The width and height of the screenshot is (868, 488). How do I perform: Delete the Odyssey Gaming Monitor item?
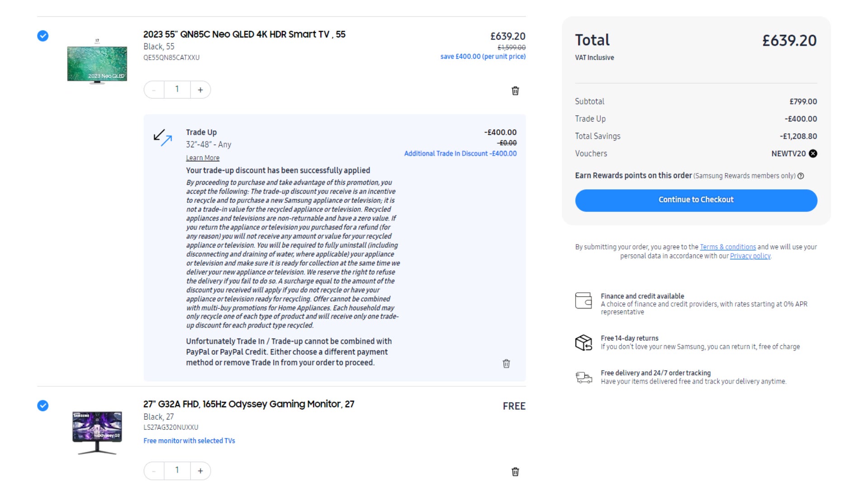[515, 472]
